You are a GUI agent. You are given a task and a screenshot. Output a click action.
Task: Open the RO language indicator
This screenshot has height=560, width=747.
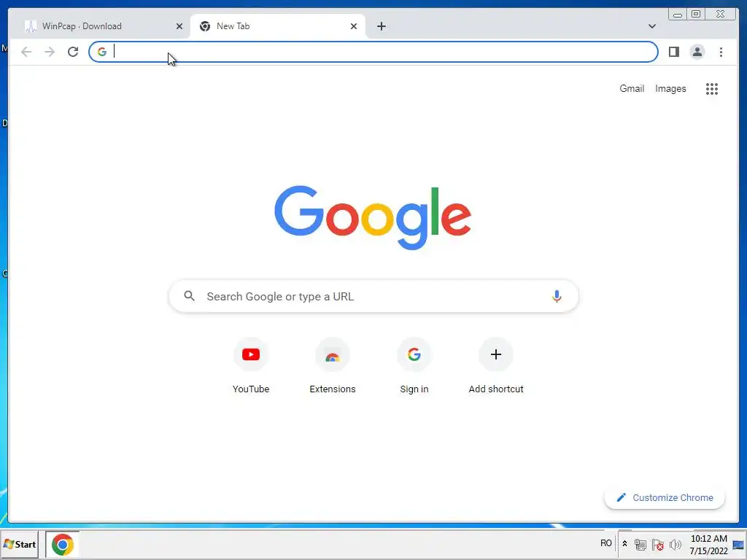coord(606,543)
